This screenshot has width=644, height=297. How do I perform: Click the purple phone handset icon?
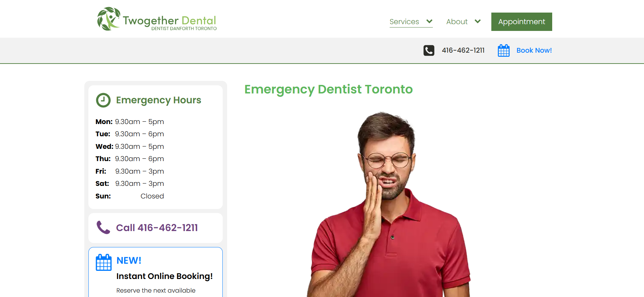coord(103,227)
